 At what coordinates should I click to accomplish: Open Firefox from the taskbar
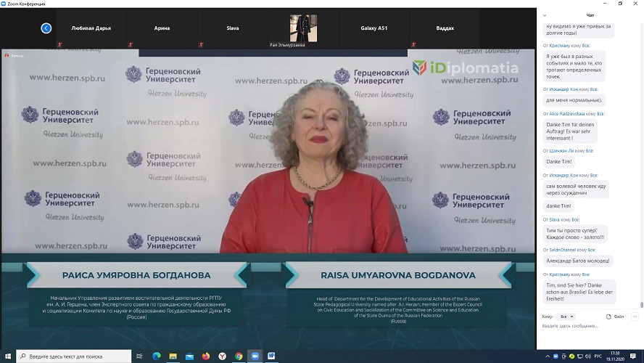(206, 356)
